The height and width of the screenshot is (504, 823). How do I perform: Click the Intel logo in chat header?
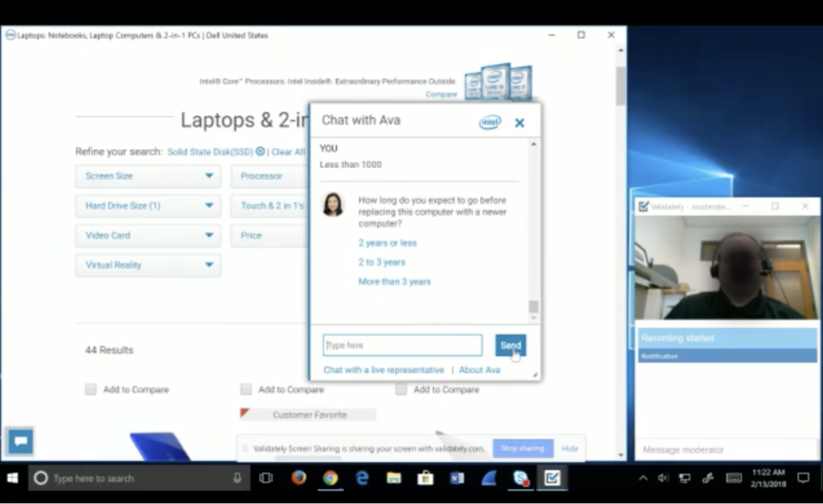[490, 122]
